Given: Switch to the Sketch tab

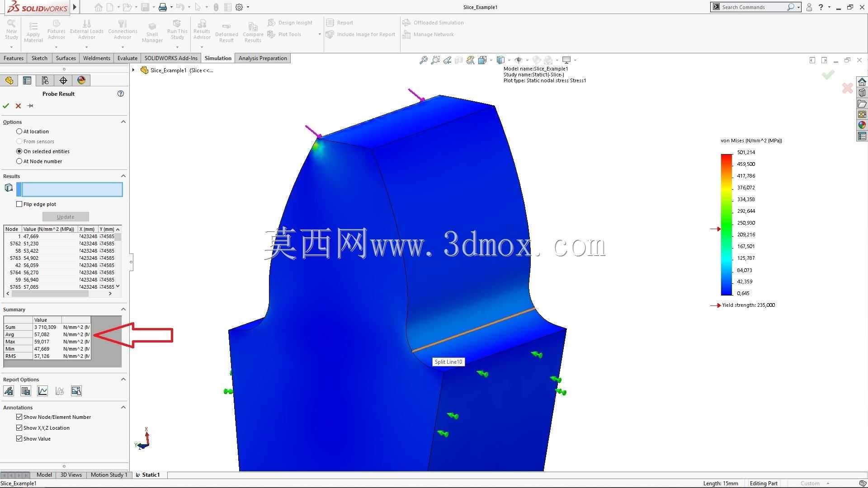Looking at the screenshot, I should pyautogui.click(x=39, y=58).
